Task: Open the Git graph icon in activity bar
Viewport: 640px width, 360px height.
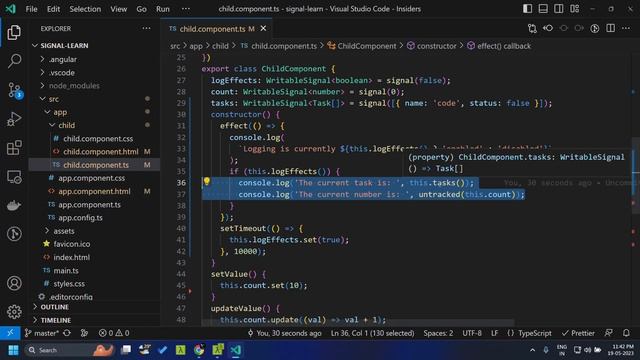Action: coord(14,234)
